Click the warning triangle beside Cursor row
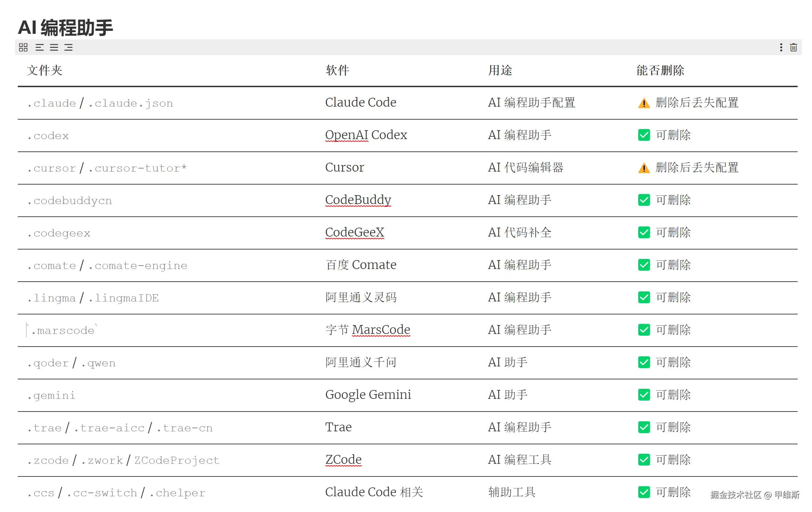 (644, 168)
